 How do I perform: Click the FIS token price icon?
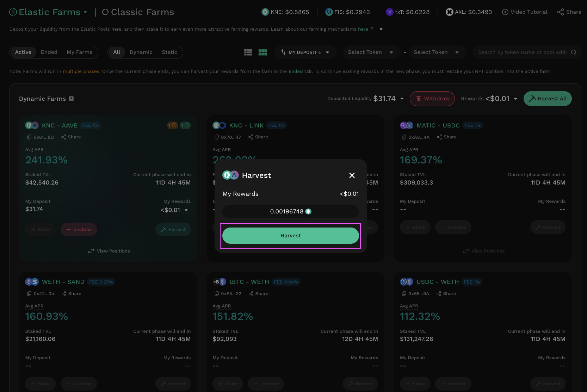(x=329, y=12)
